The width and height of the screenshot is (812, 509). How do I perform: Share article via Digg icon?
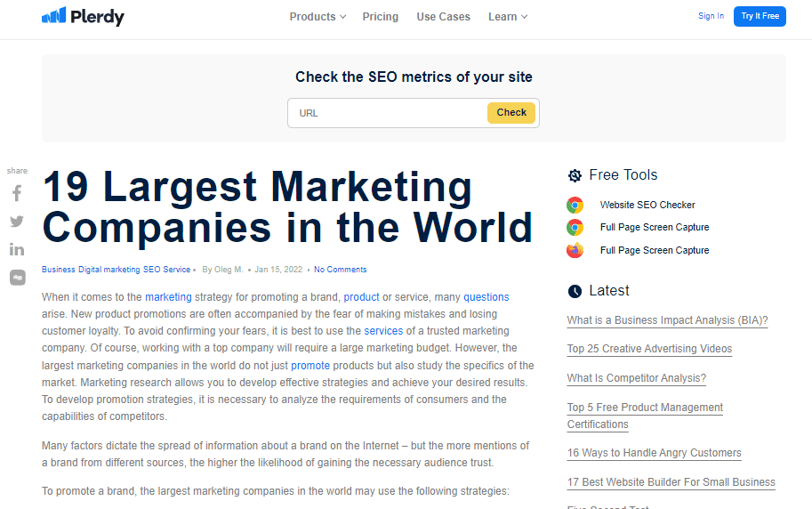[18, 278]
